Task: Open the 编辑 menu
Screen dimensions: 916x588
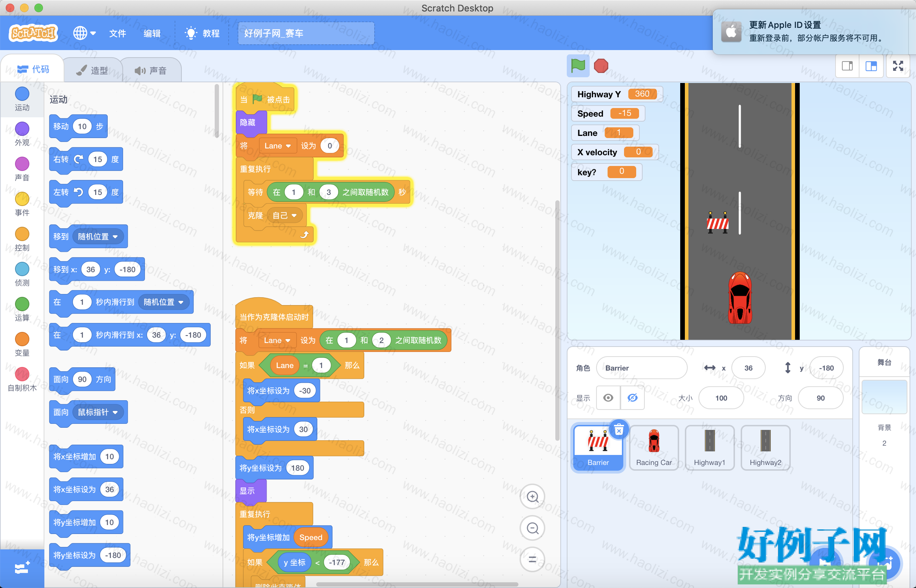Action: [x=152, y=33]
